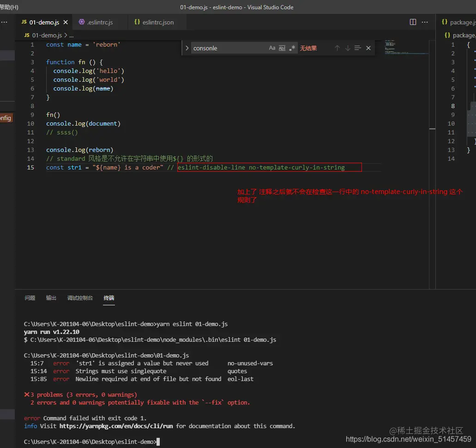
Task: Click console.log('world') on line 5
Action: (x=89, y=79)
